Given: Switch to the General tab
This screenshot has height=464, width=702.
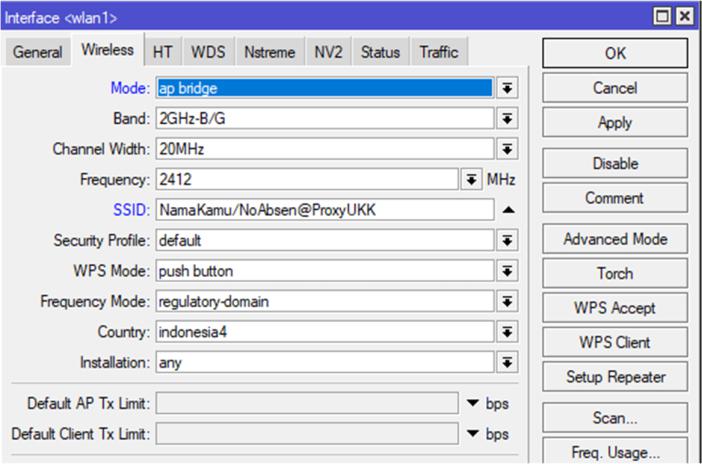Looking at the screenshot, I should [x=37, y=52].
